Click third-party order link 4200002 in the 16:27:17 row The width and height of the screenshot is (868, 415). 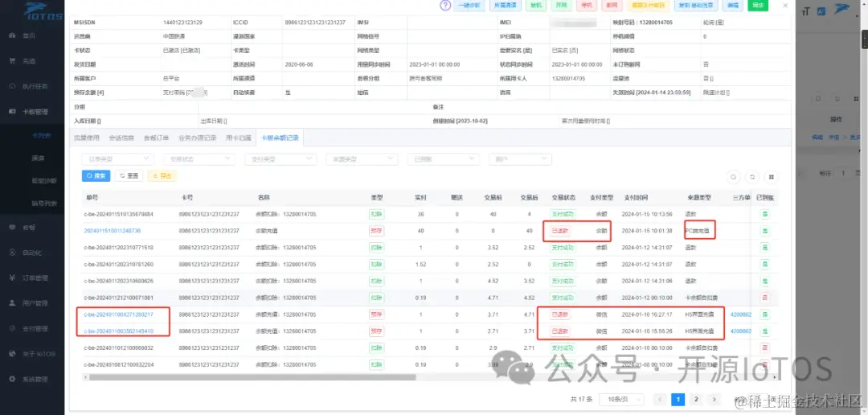[741, 314]
